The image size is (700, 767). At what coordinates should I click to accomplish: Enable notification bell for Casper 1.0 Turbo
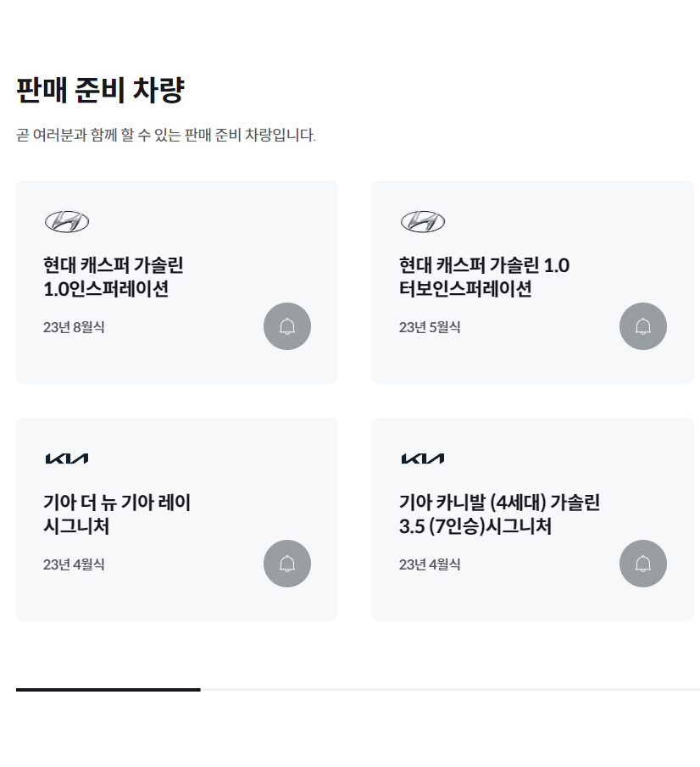642,326
